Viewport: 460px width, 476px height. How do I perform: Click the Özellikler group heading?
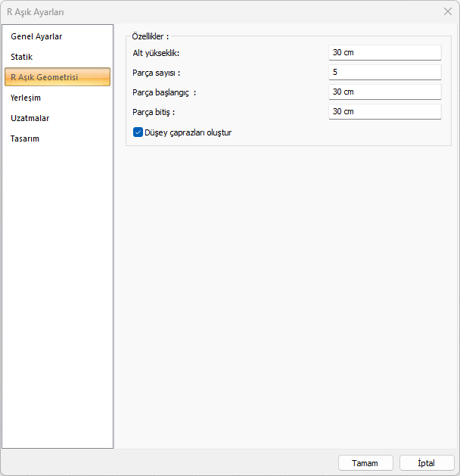[x=150, y=36]
